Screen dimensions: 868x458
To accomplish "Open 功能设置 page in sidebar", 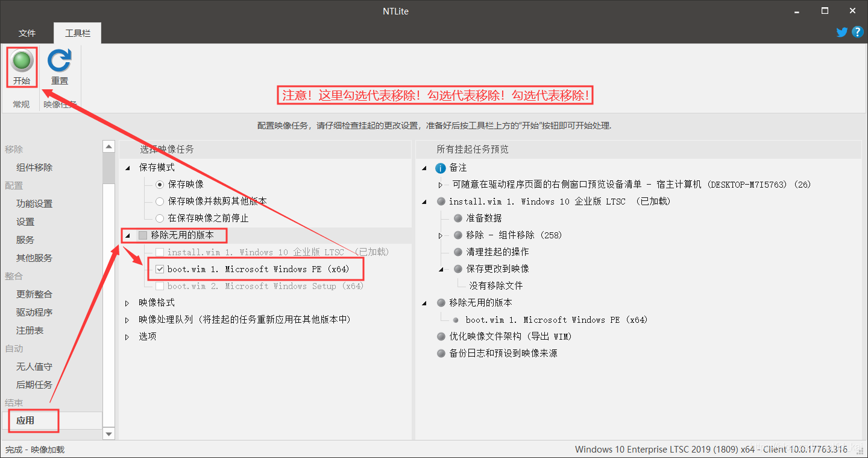I will tap(34, 204).
